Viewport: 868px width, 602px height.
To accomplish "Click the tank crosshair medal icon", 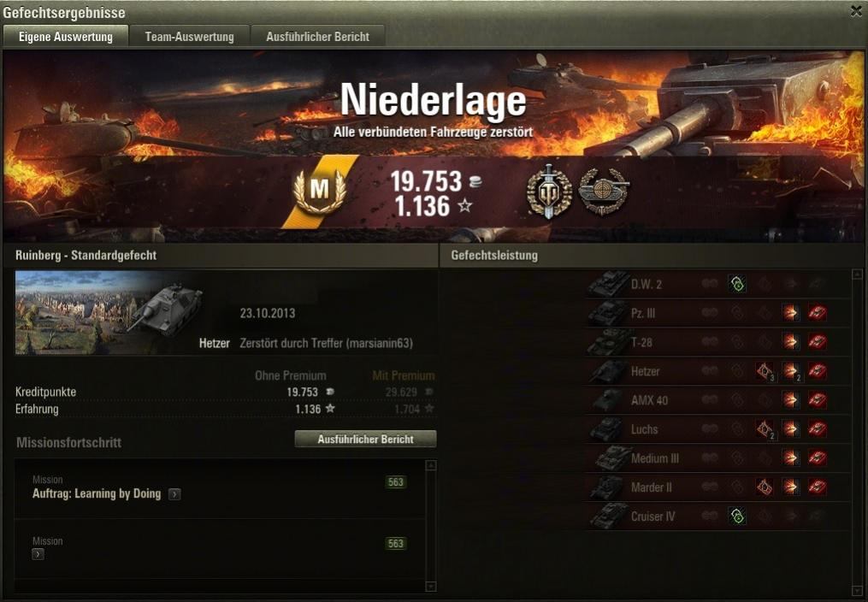I will pos(604,192).
